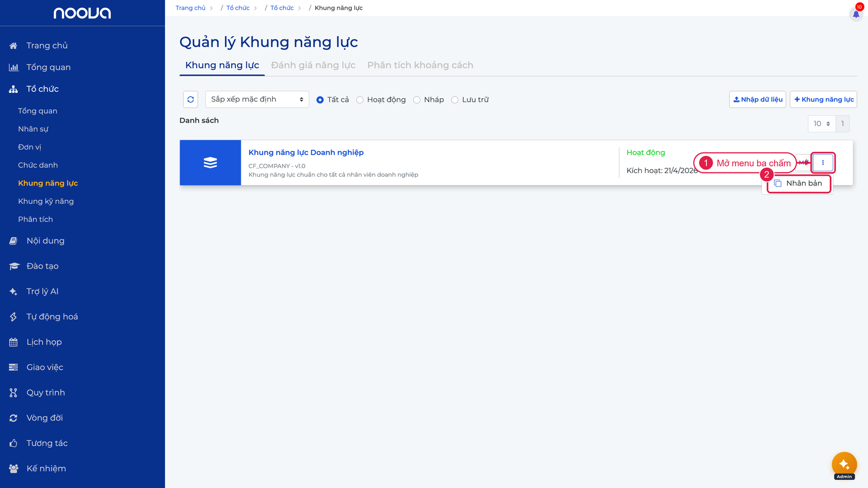868x488 pixels.
Task: Open the Sắp xếp mặc định sort dropdown
Action: (x=257, y=99)
